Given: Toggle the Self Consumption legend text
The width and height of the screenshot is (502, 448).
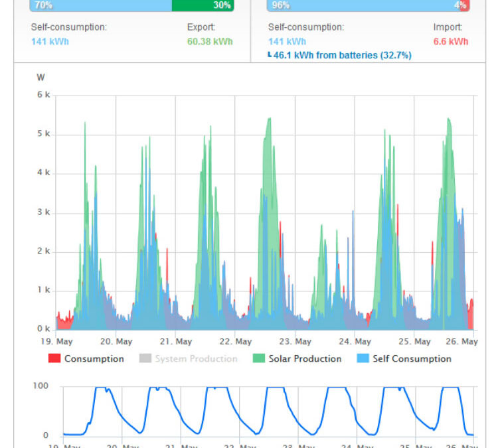Looking at the screenshot, I should 412,359.
